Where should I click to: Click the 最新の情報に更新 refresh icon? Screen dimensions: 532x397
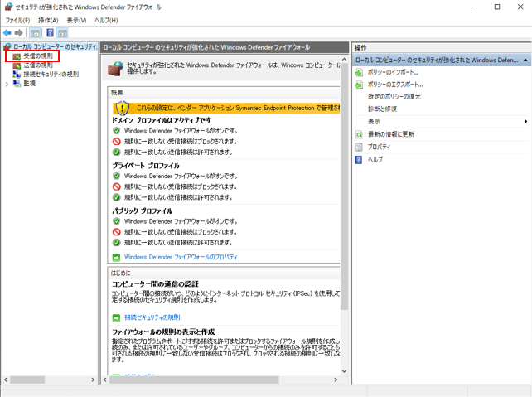[x=359, y=134]
